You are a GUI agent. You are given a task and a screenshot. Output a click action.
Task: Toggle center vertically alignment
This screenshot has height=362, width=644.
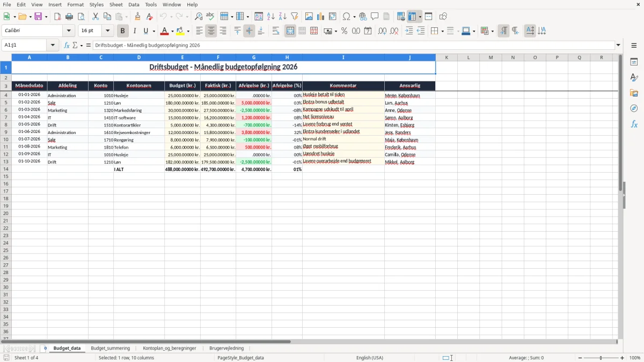pyautogui.click(x=249, y=31)
